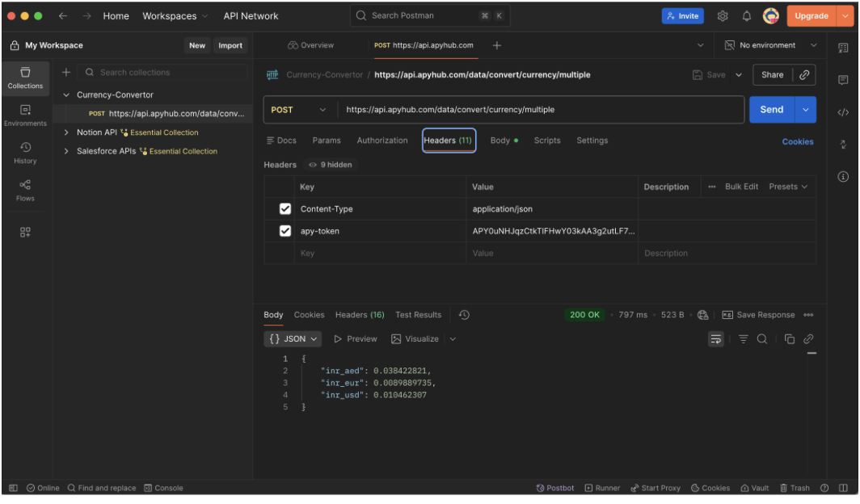This screenshot has width=860, height=504.
Task: Open the Flows sidebar panel
Action: 25,190
